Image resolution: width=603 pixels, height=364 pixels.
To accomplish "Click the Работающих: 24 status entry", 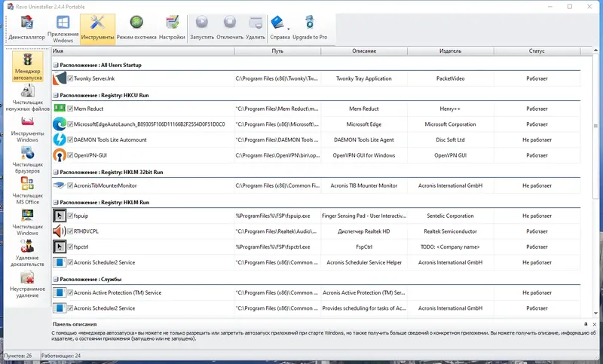I will 61,356.
